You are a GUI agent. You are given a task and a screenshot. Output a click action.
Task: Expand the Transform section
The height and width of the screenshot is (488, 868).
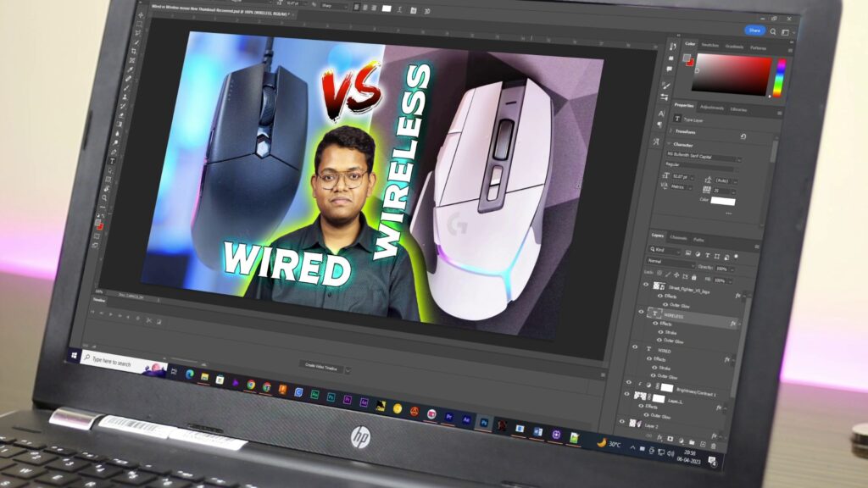tap(671, 131)
